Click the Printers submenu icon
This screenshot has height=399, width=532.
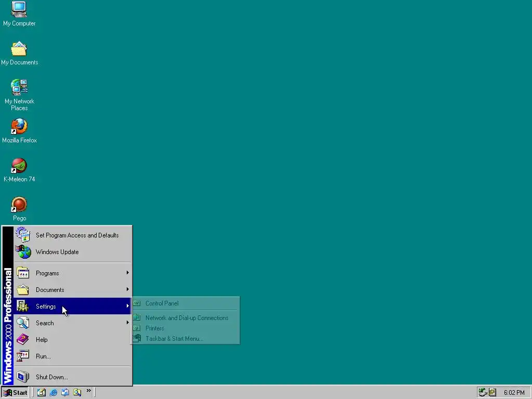click(x=137, y=328)
